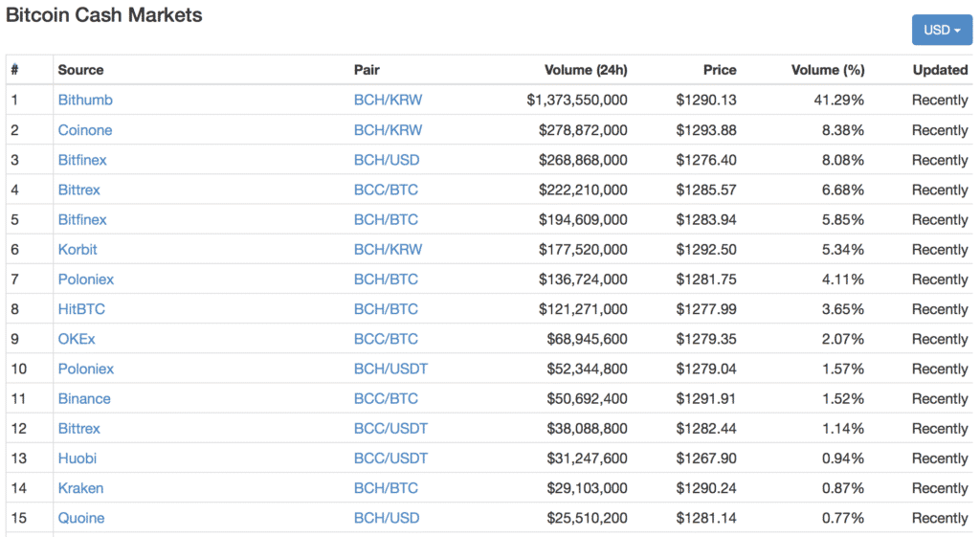Select the price $1290.13 cell
This screenshot has width=980, height=537.
point(706,100)
